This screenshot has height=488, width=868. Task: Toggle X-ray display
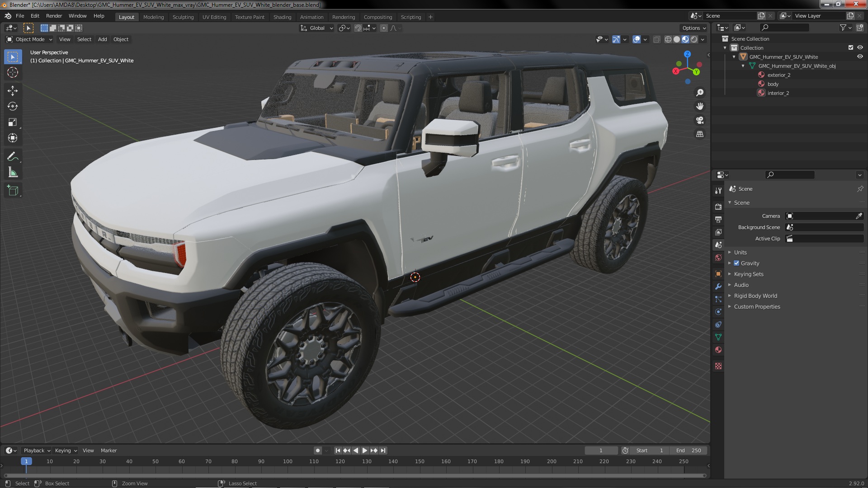pos(657,39)
